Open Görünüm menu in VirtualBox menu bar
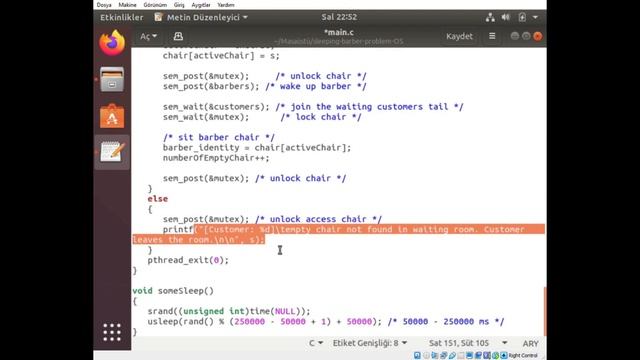 point(155,5)
